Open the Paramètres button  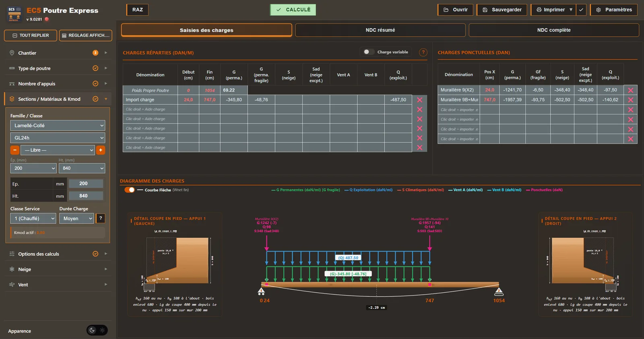(x=614, y=10)
